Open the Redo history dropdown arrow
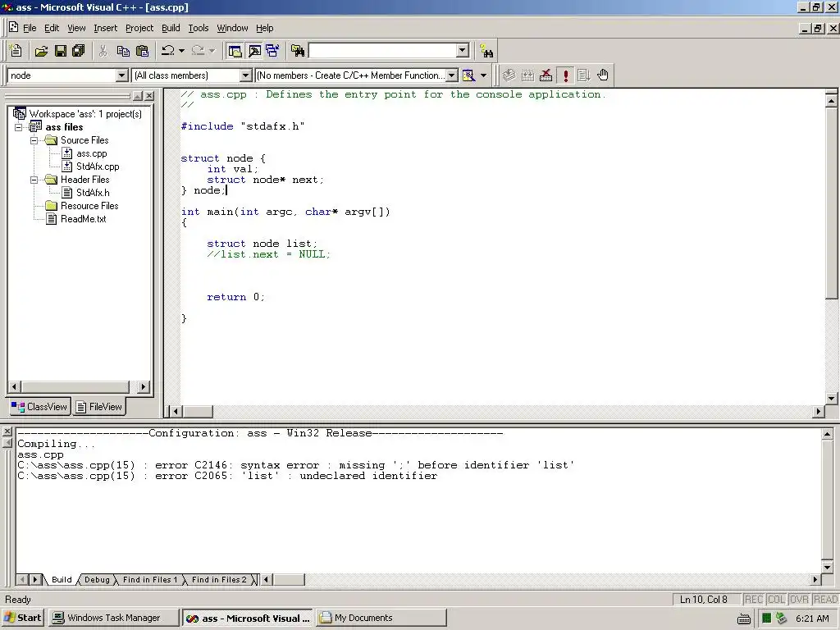This screenshot has height=630, width=840. pyautogui.click(x=212, y=51)
